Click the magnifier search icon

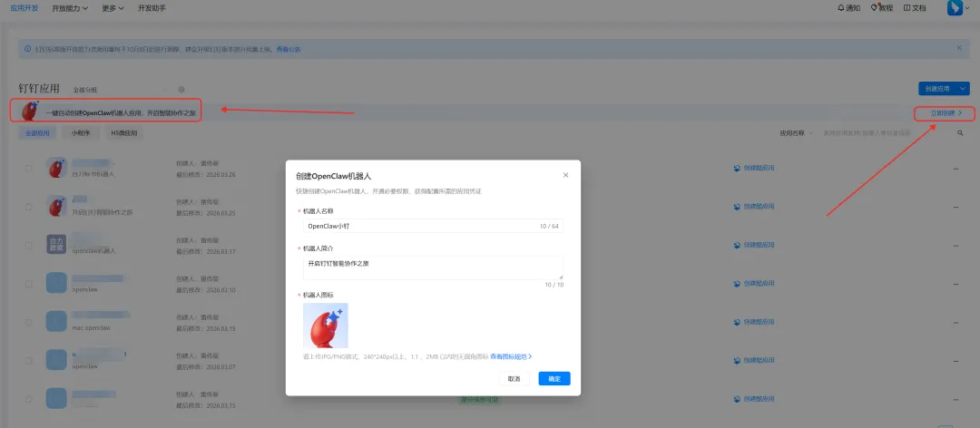point(961,133)
